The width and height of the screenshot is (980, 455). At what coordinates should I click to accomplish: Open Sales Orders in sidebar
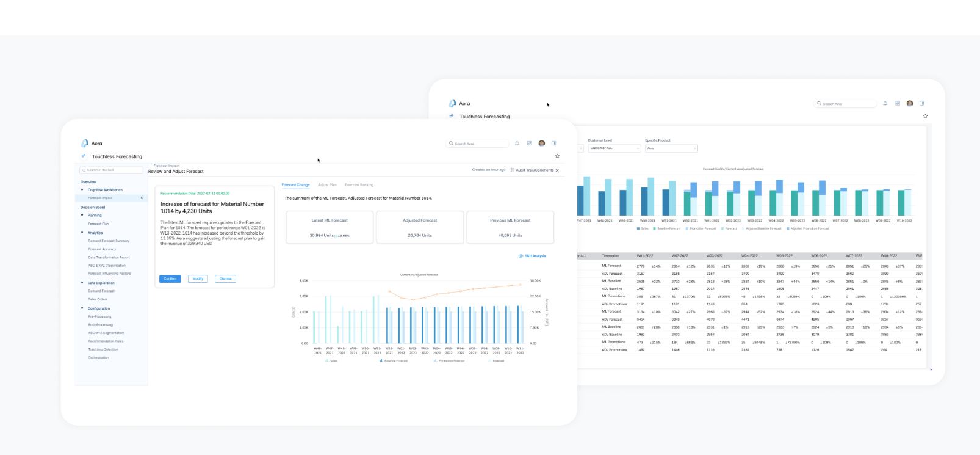pyautogui.click(x=98, y=299)
